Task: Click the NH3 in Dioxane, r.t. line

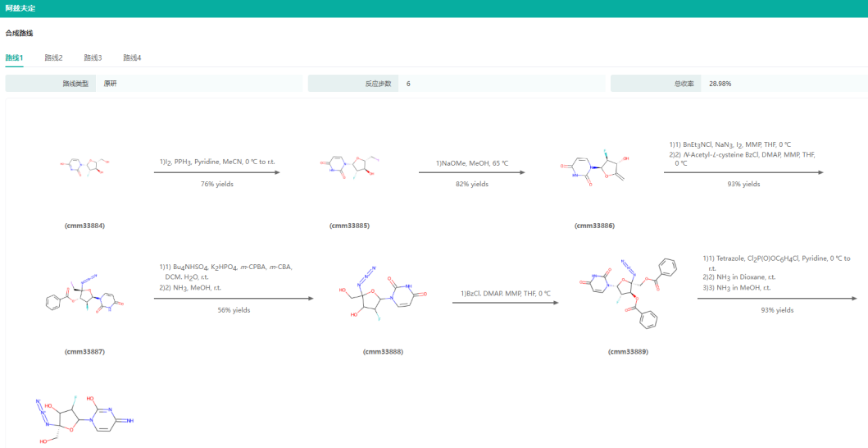Action: point(739,277)
